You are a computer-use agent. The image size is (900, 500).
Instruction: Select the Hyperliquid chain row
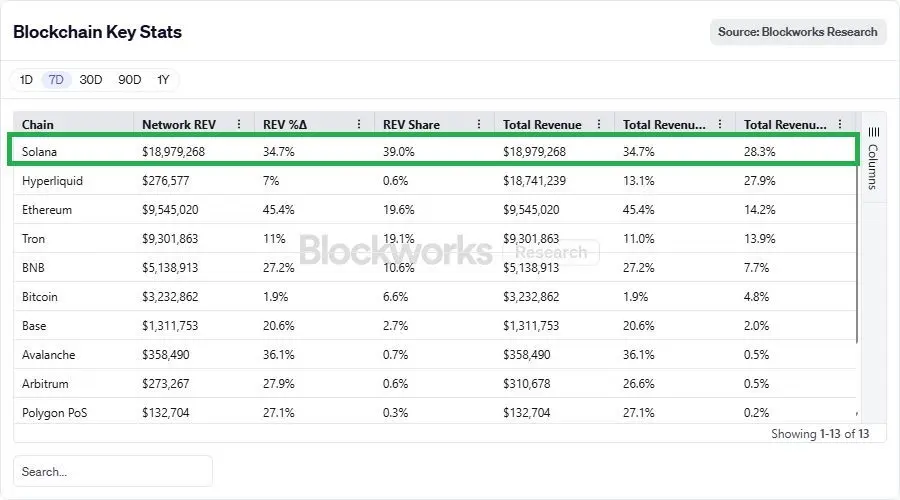point(433,181)
